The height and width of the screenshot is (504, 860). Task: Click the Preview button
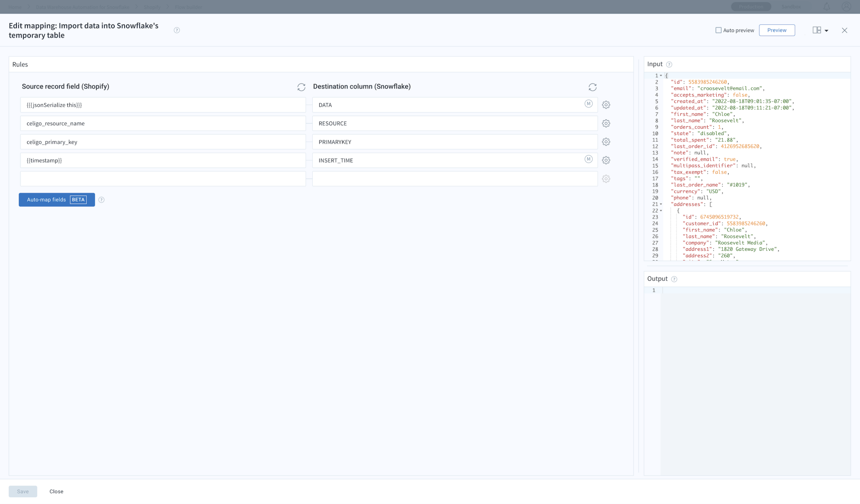777,30
